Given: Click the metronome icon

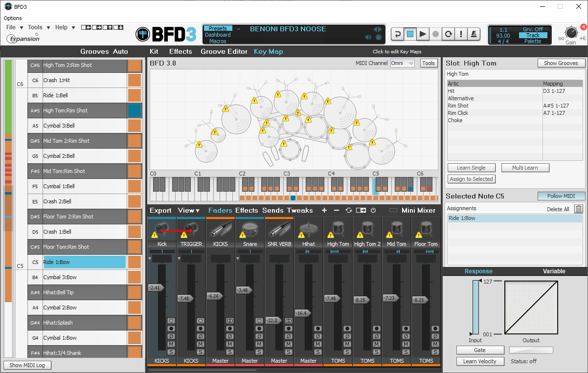Looking at the screenshot, I should 474,34.
